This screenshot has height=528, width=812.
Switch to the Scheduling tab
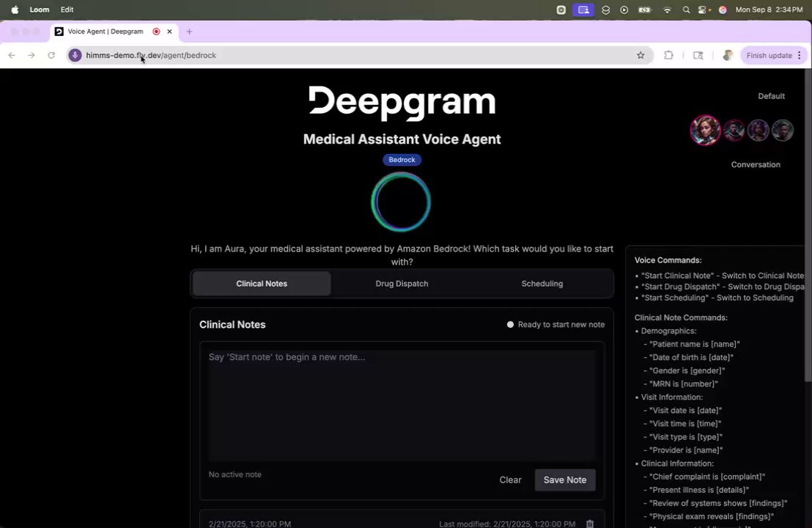pyautogui.click(x=542, y=283)
